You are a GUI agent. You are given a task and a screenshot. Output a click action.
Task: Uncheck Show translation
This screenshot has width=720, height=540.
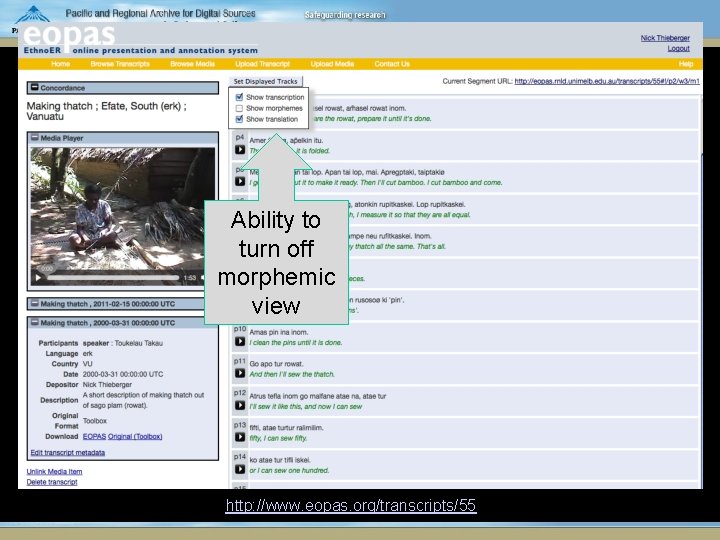(239, 119)
